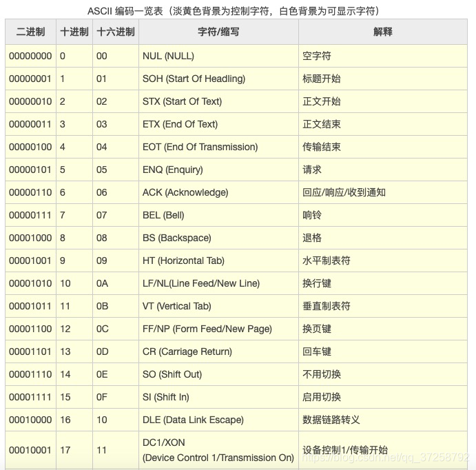This screenshot has height=470, width=476.
Task: Click the 垂直制表符 cell
Action: [x=383, y=307]
